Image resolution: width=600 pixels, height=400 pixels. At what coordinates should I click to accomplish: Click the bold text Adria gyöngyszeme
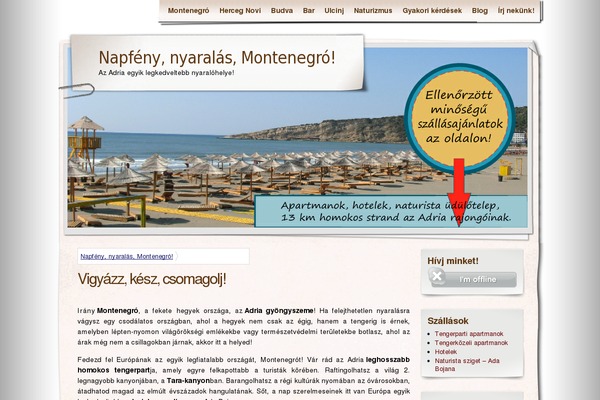279,310
